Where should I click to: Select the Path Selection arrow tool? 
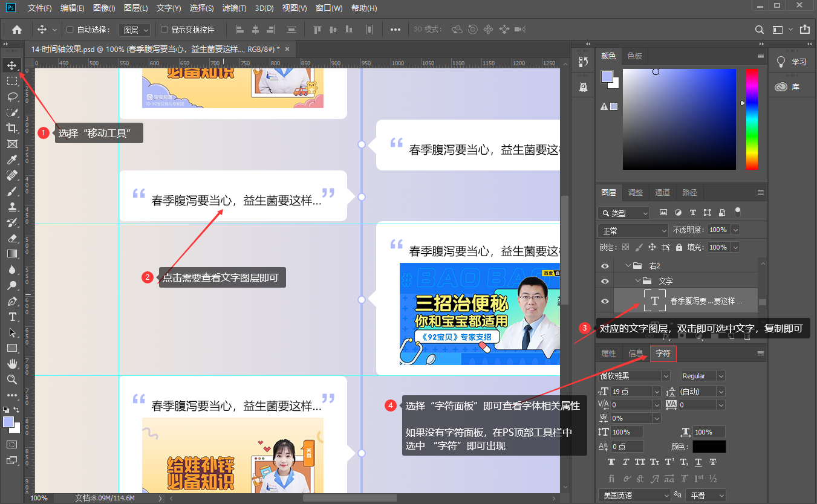coord(12,332)
